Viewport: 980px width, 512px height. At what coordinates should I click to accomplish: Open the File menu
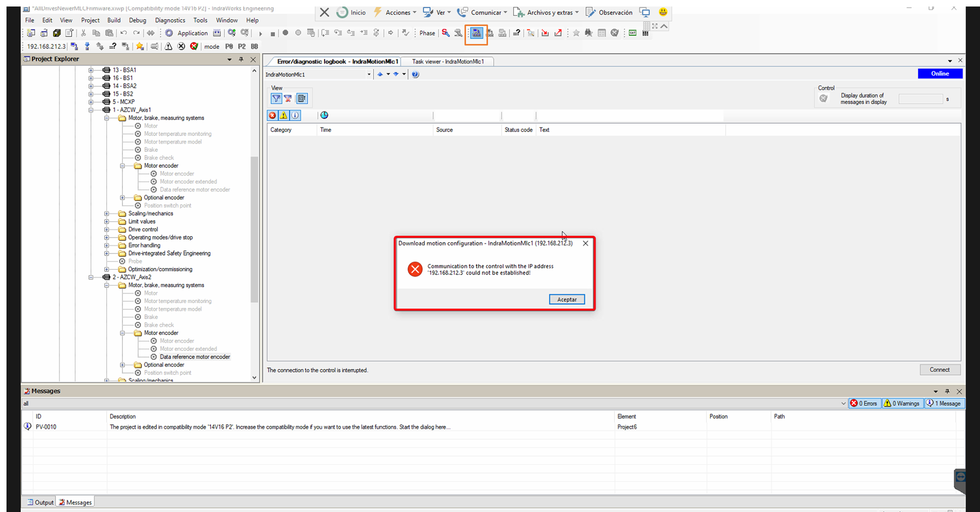point(29,20)
